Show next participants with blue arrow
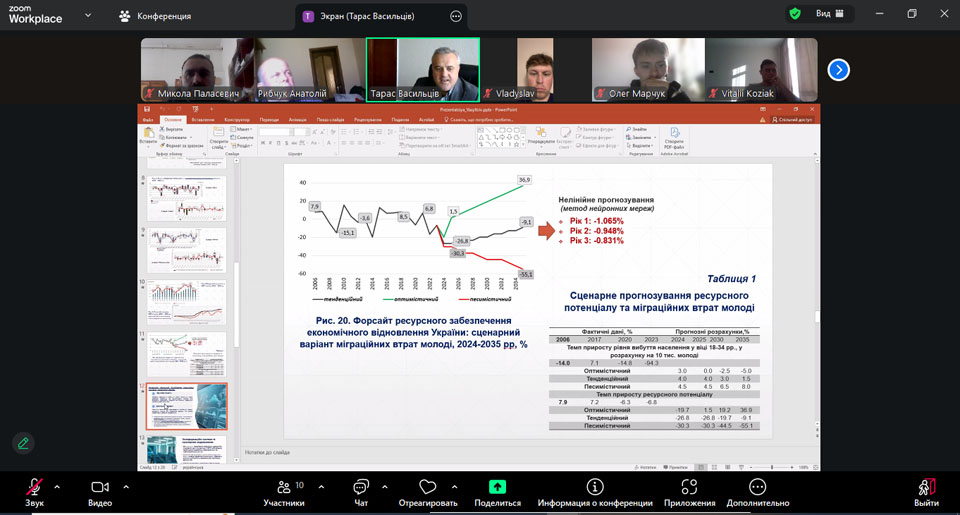The image size is (960, 515). 838,70
